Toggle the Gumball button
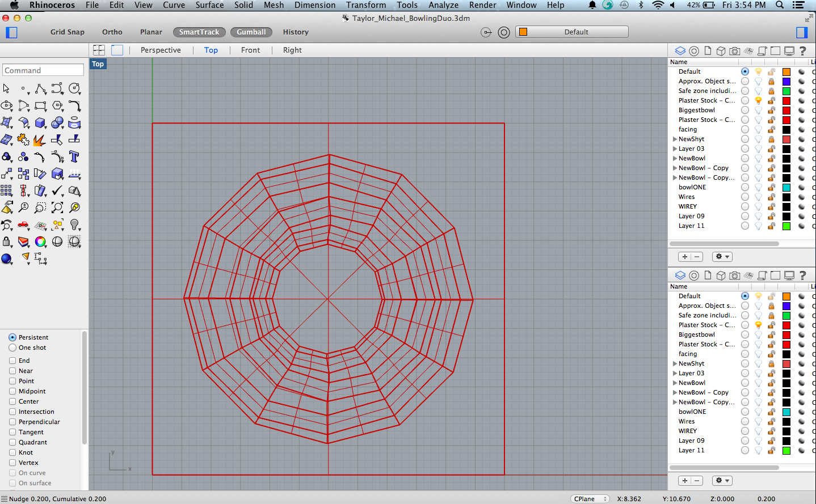The width and height of the screenshot is (816, 504). click(x=251, y=32)
